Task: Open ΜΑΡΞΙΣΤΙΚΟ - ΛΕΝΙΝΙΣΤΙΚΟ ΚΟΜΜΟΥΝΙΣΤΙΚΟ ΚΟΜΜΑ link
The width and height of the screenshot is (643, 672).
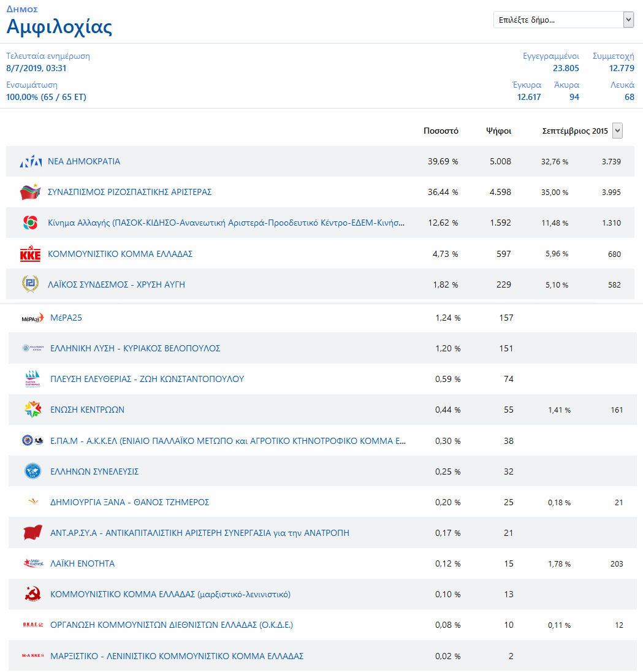Action: pyautogui.click(x=177, y=656)
